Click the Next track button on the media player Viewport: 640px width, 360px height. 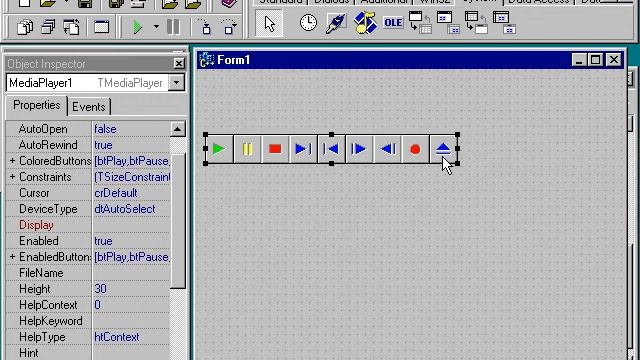click(303, 149)
